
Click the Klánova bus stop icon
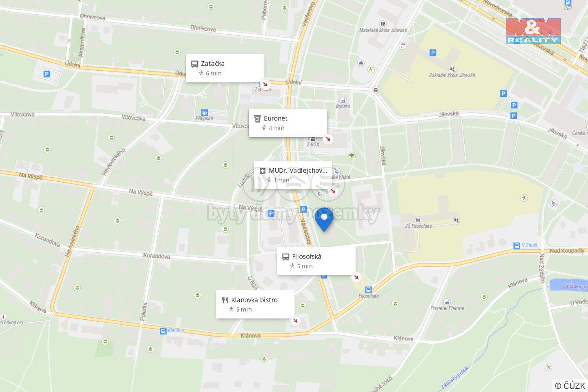[x=163, y=331]
